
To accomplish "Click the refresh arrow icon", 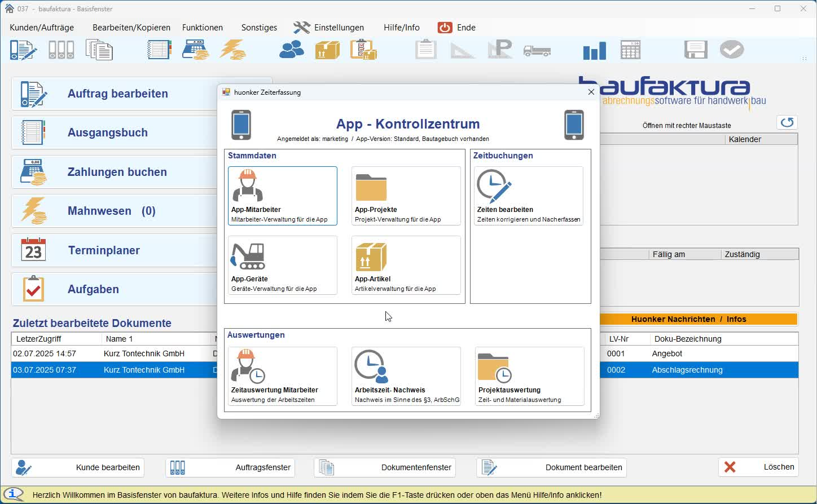I will (787, 122).
